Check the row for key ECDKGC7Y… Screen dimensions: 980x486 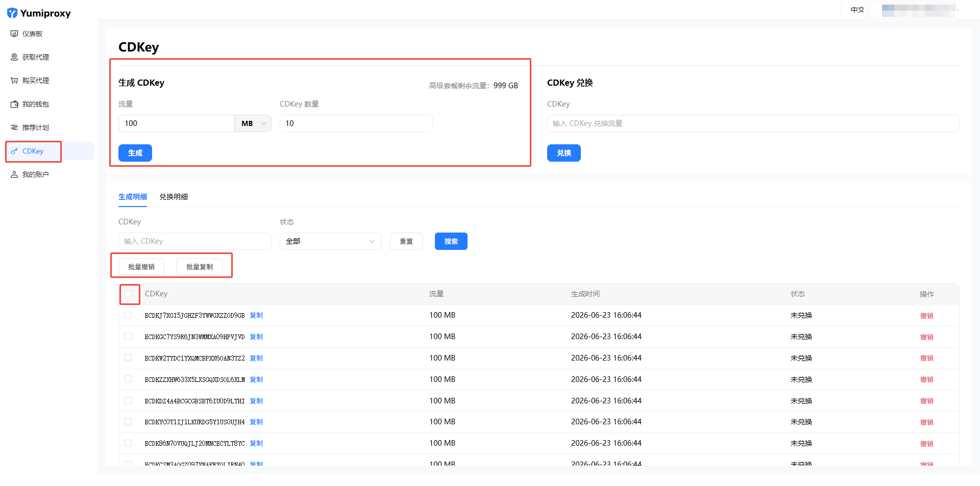pyautogui.click(x=128, y=337)
